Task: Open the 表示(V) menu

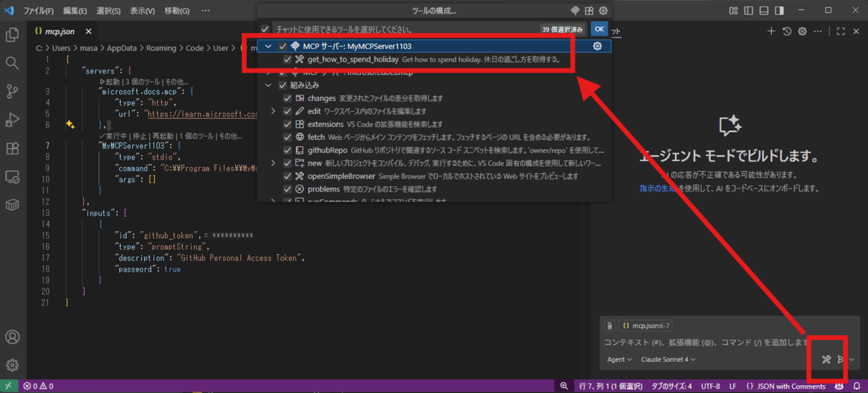Action: 142,11
